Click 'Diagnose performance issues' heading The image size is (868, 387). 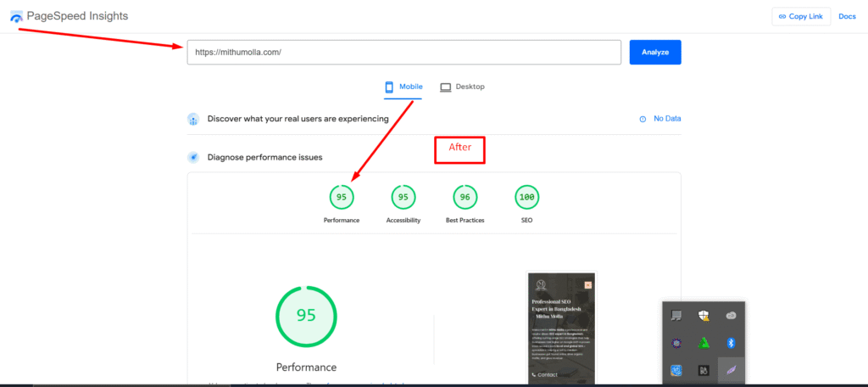(x=264, y=158)
